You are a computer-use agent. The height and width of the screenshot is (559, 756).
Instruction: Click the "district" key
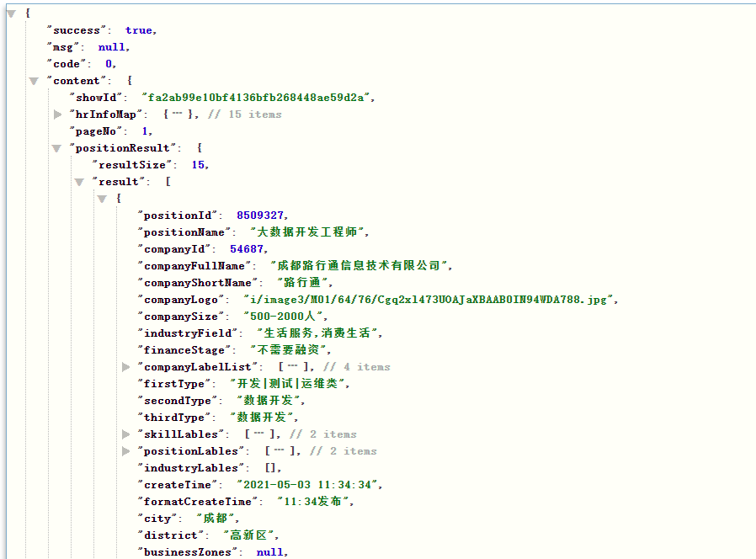[171, 535]
